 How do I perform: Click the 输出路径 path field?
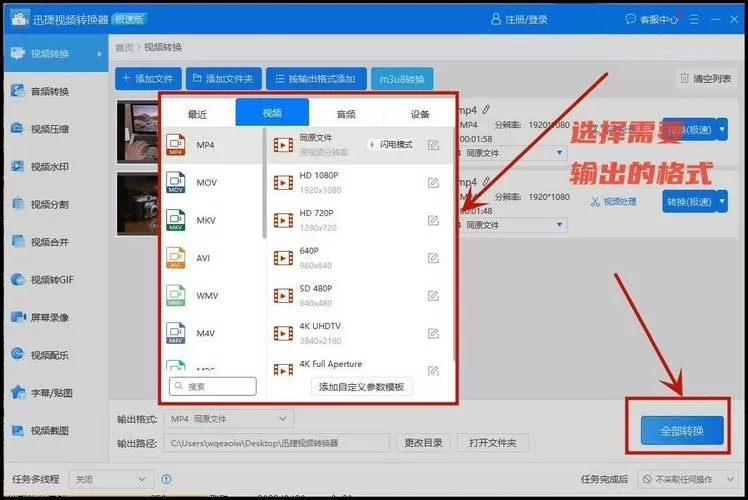click(277, 443)
